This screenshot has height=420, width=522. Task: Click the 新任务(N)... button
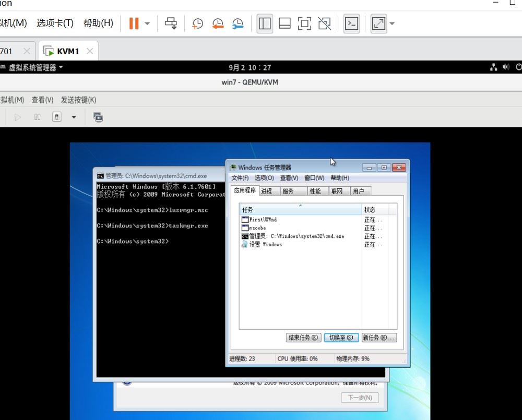[x=379, y=338]
